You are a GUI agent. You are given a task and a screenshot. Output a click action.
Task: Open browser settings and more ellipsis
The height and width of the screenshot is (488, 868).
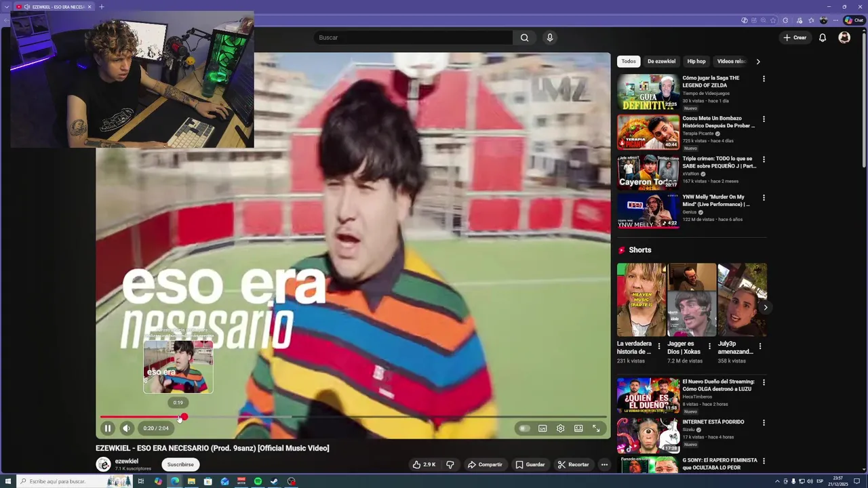[x=835, y=20]
